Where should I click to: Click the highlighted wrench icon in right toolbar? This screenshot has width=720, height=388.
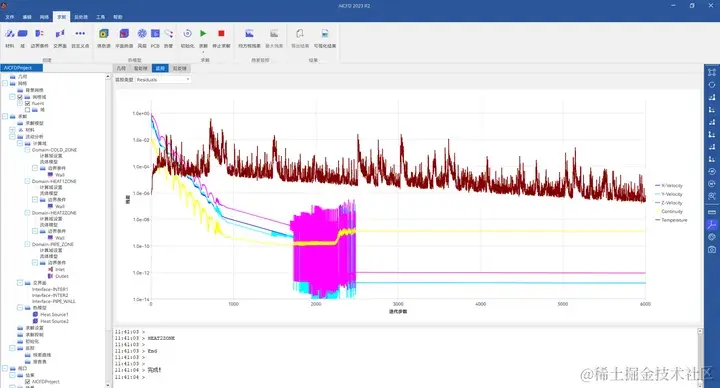pyautogui.click(x=712, y=225)
